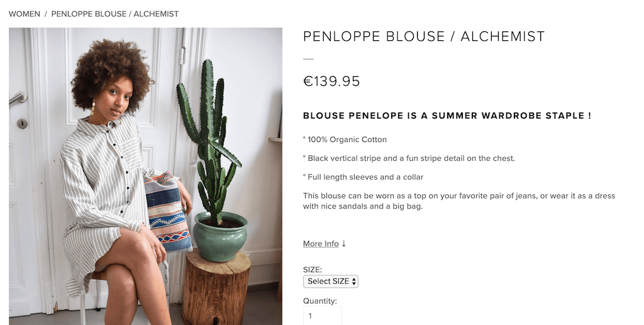Screen dimensions: 644x325
Task: Click the up-down arrows on the SIZE selector
Action: tap(354, 282)
